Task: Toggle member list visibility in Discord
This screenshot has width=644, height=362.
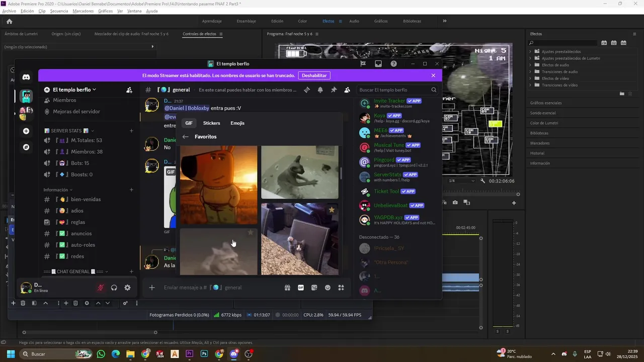Action: point(347,90)
